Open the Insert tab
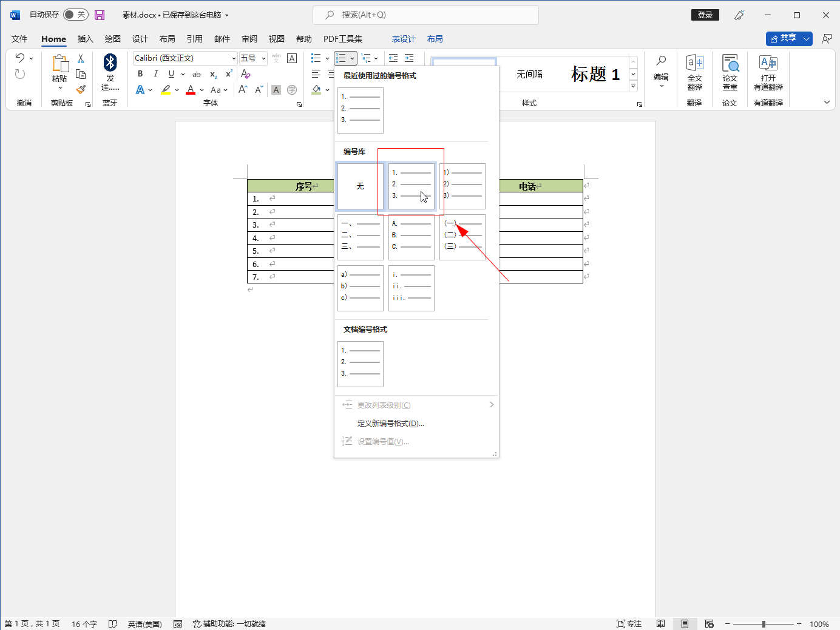The width and height of the screenshot is (840, 630). point(86,39)
